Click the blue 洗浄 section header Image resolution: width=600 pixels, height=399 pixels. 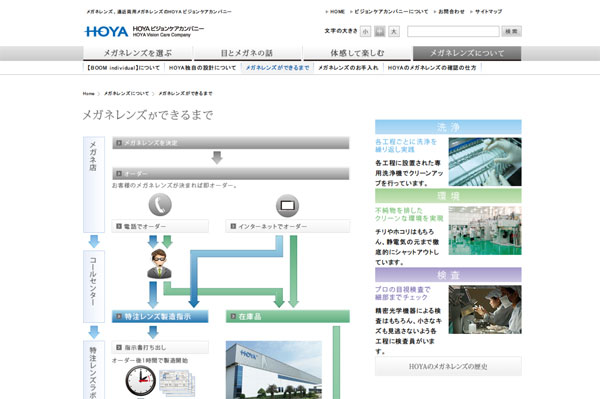click(448, 127)
